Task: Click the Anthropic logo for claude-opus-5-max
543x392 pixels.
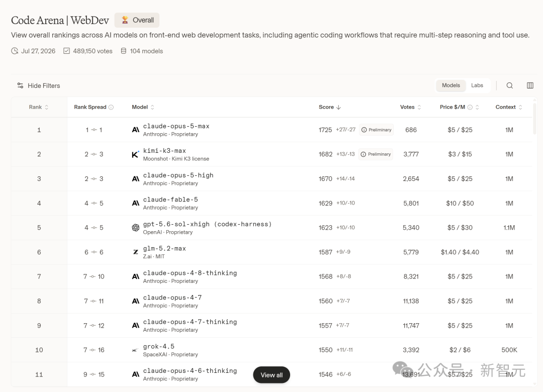Action: tap(136, 130)
